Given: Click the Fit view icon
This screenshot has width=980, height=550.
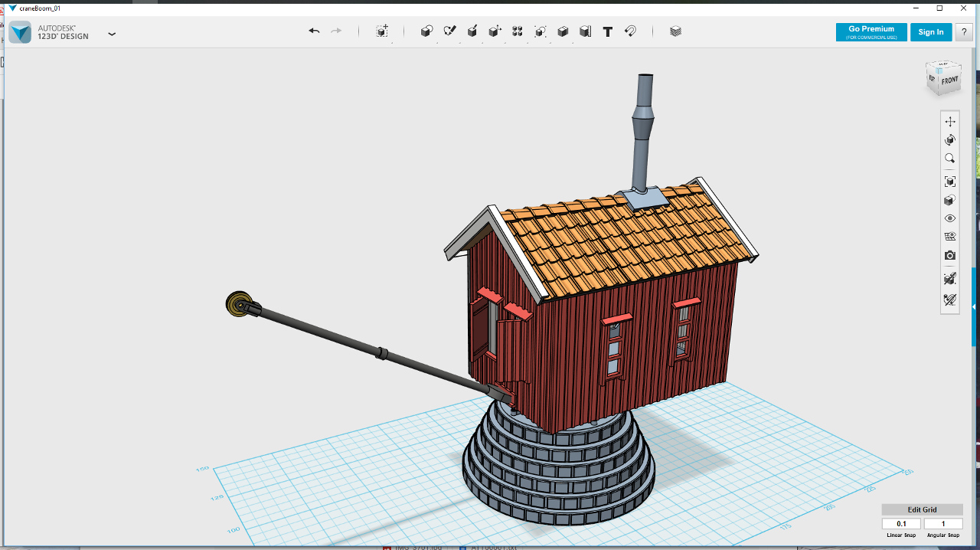Looking at the screenshot, I should point(950,182).
